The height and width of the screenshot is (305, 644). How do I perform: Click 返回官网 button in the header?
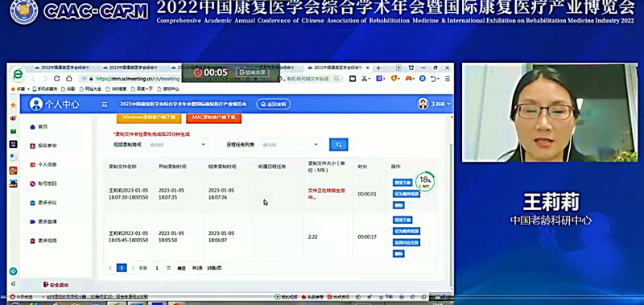274,105
